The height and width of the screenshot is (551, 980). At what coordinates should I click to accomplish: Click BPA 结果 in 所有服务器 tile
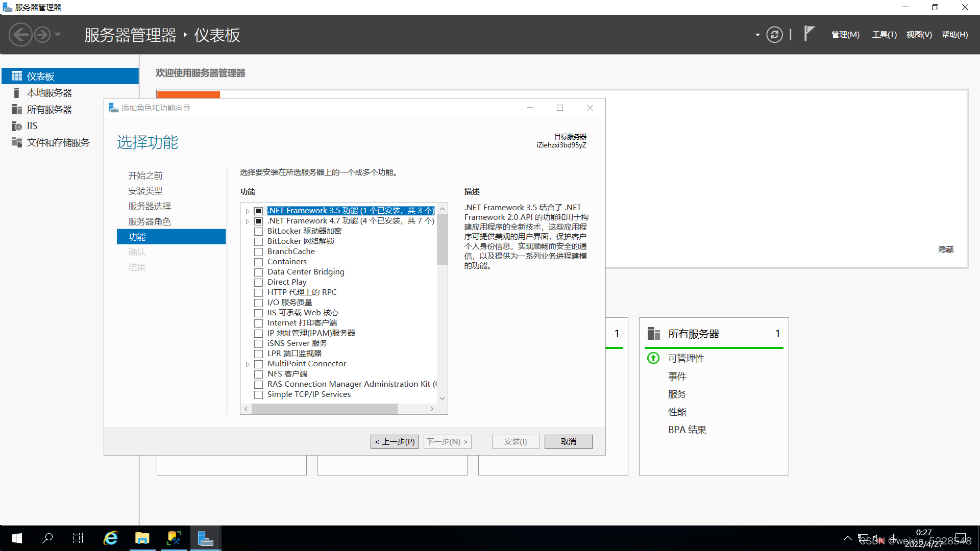pyautogui.click(x=687, y=430)
